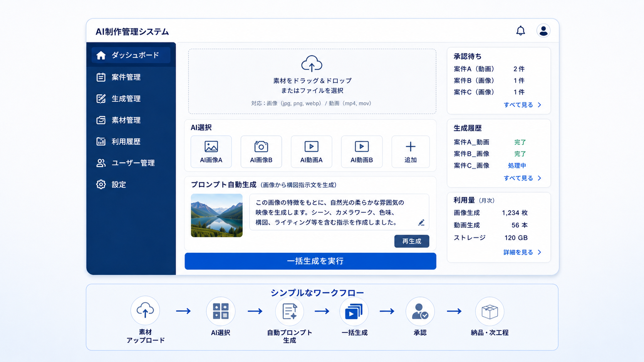Click 画像生成 1,234 枚 usage row
The height and width of the screenshot is (362, 644).
point(491,213)
